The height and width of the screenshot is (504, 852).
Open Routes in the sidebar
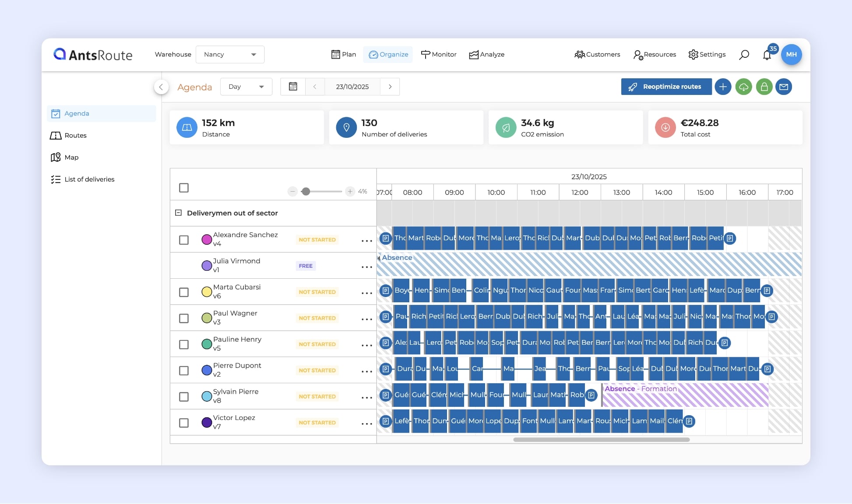pos(75,136)
